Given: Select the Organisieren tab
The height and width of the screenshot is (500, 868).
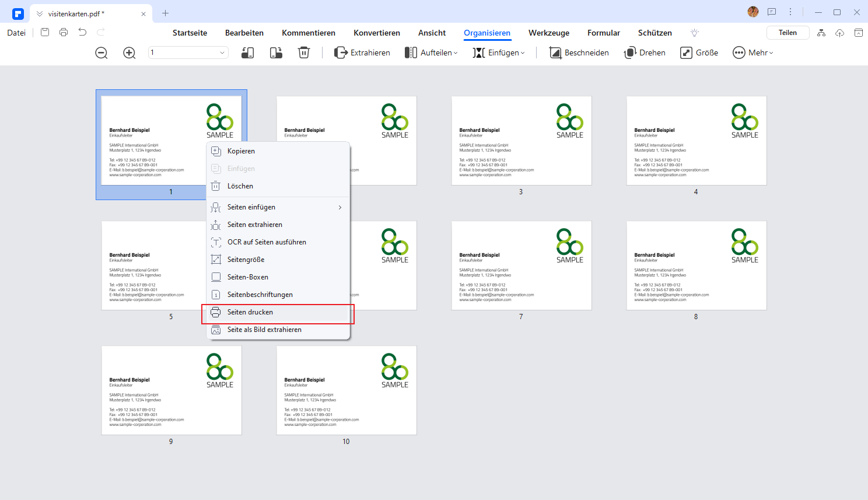Looking at the screenshot, I should [x=487, y=33].
